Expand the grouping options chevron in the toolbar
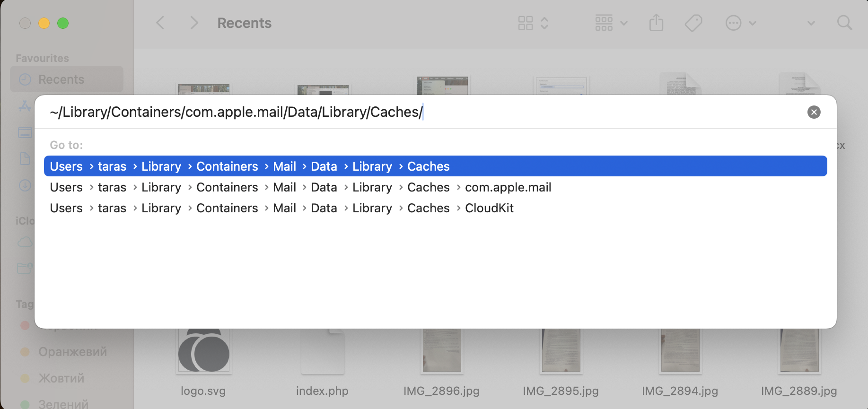 tap(624, 22)
